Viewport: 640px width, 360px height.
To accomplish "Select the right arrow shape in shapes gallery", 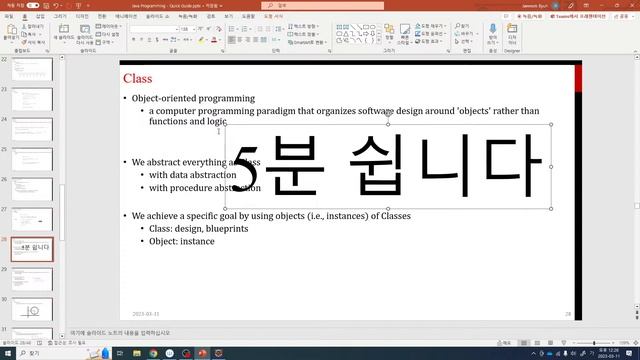I will tap(366, 34).
